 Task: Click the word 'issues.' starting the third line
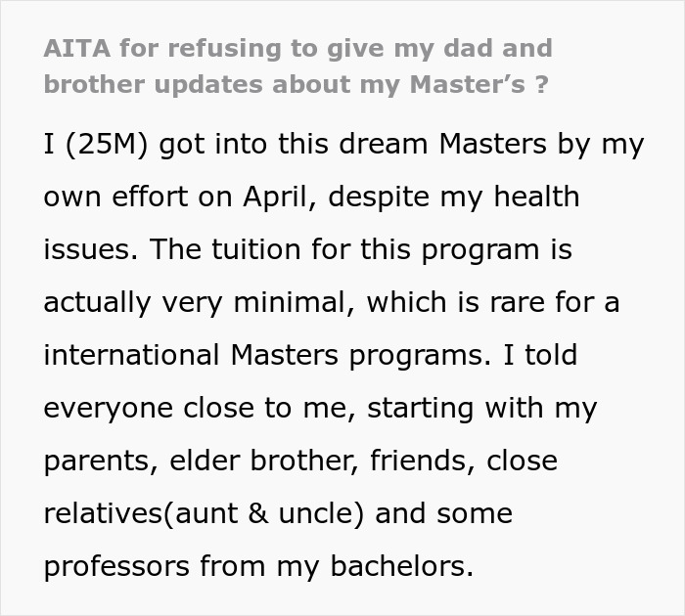coord(91,249)
